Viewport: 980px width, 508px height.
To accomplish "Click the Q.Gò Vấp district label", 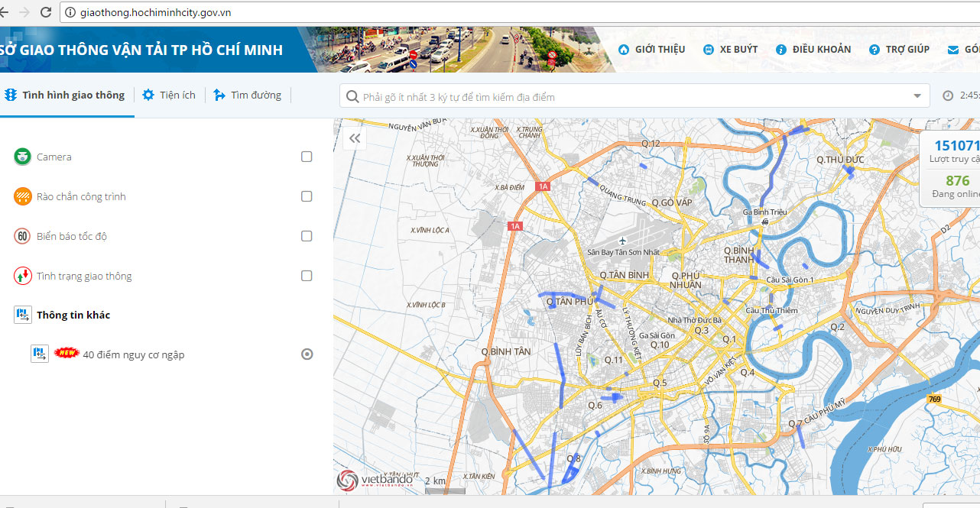I will coord(671,202).
